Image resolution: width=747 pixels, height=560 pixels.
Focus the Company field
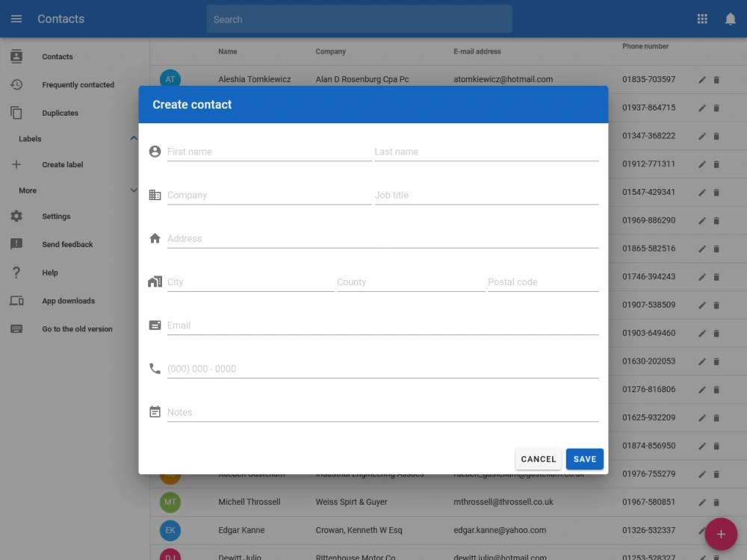click(x=269, y=195)
